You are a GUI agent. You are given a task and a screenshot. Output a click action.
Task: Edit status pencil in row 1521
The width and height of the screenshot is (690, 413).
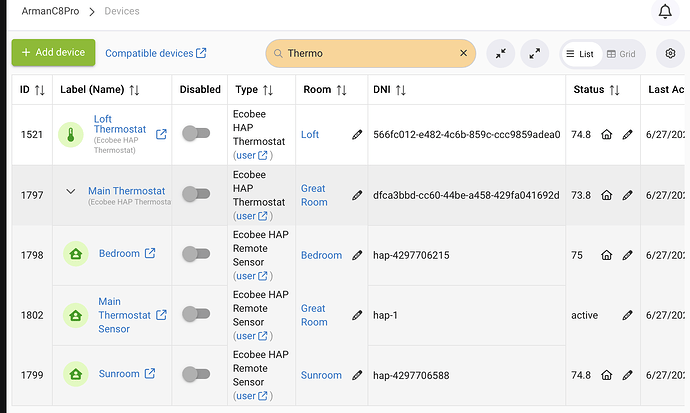[628, 135]
